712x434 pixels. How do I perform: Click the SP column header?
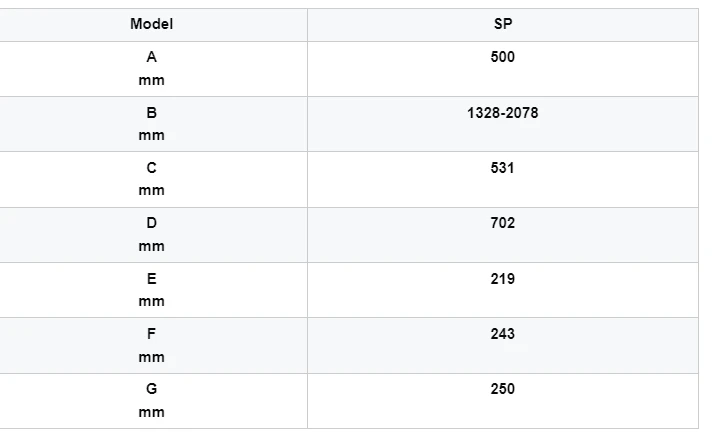(503, 24)
